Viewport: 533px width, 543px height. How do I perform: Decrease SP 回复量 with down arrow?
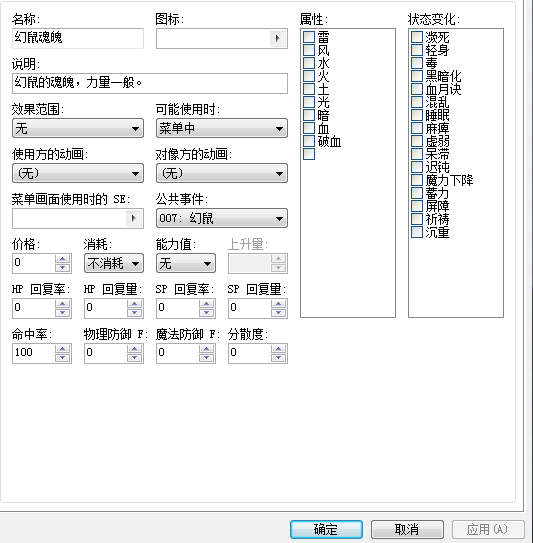click(279, 312)
